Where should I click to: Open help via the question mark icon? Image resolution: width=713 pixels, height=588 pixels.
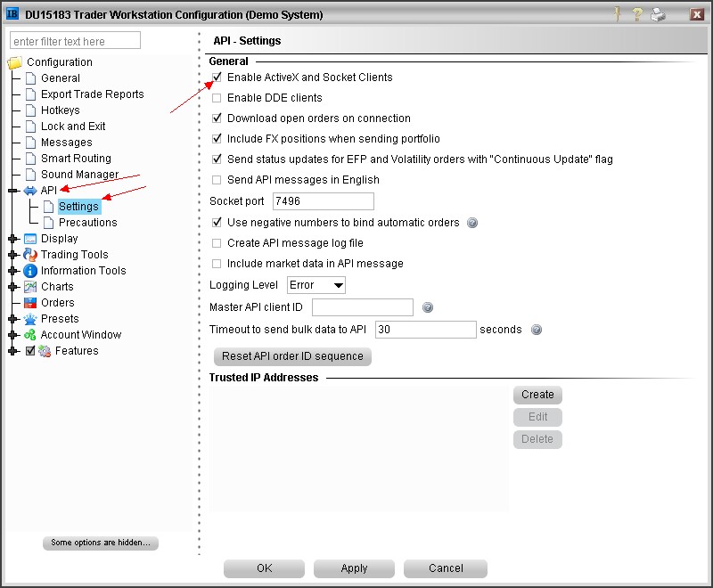pos(637,14)
